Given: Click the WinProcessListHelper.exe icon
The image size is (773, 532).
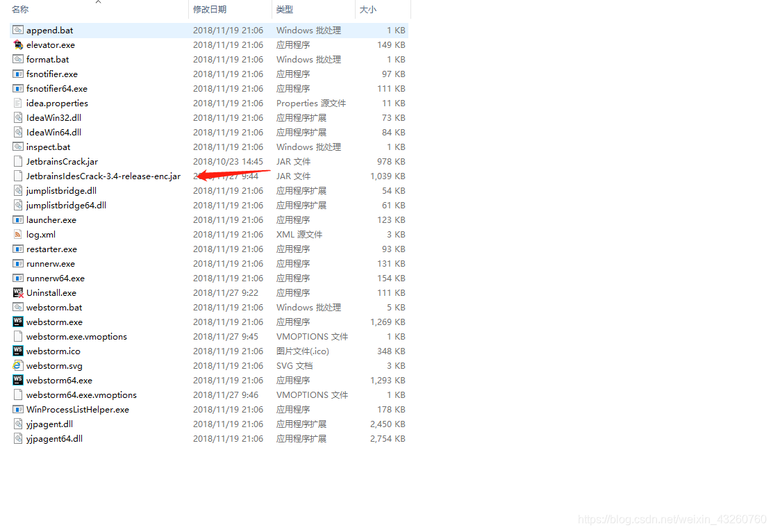Looking at the screenshot, I should point(18,410).
